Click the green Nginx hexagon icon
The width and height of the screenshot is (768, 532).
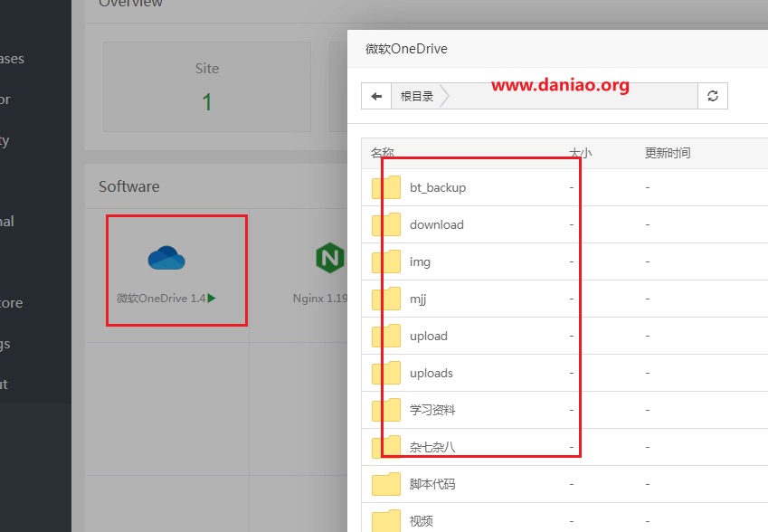click(330, 258)
